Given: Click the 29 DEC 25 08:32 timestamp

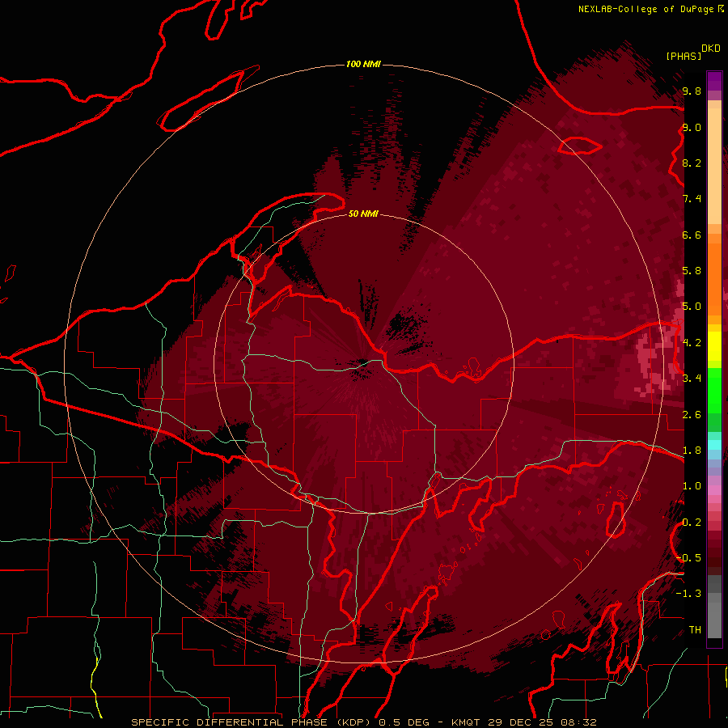Looking at the screenshot, I should point(541,722).
